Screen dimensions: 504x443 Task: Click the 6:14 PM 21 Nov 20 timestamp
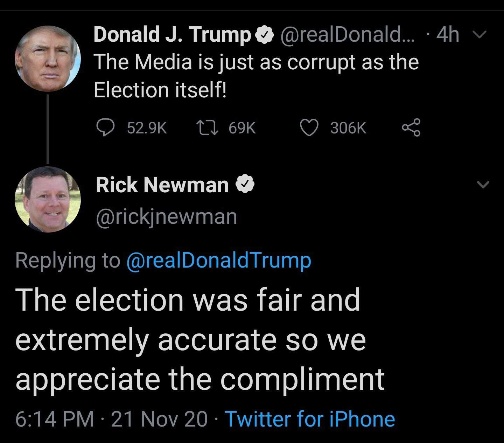coord(111,419)
